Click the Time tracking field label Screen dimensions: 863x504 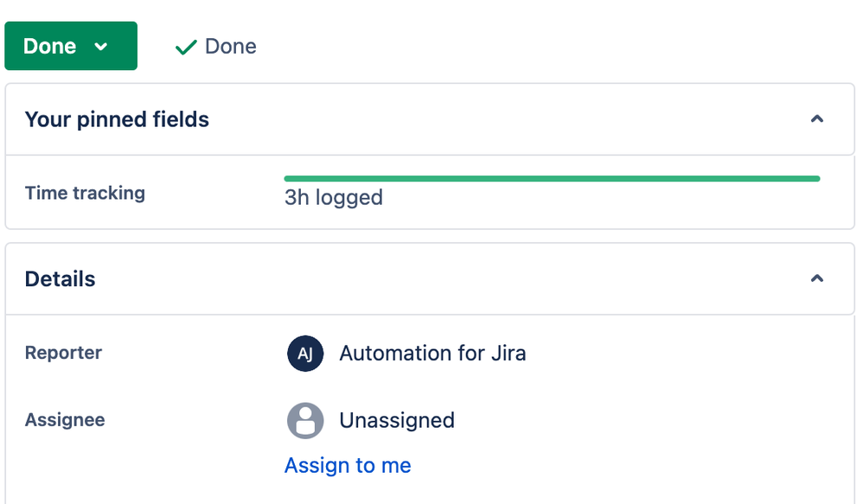(x=85, y=193)
